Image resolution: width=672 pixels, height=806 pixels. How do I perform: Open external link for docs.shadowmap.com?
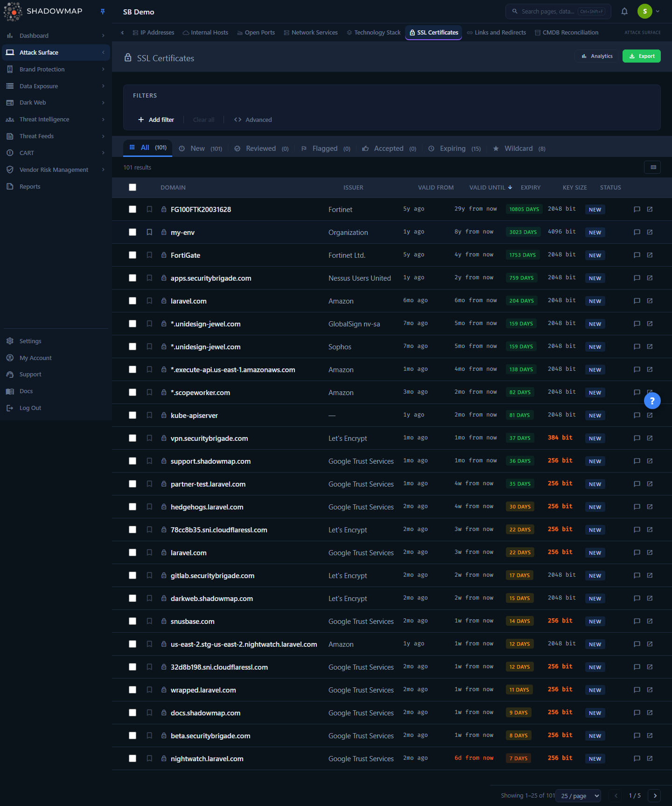click(x=650, y=713)
